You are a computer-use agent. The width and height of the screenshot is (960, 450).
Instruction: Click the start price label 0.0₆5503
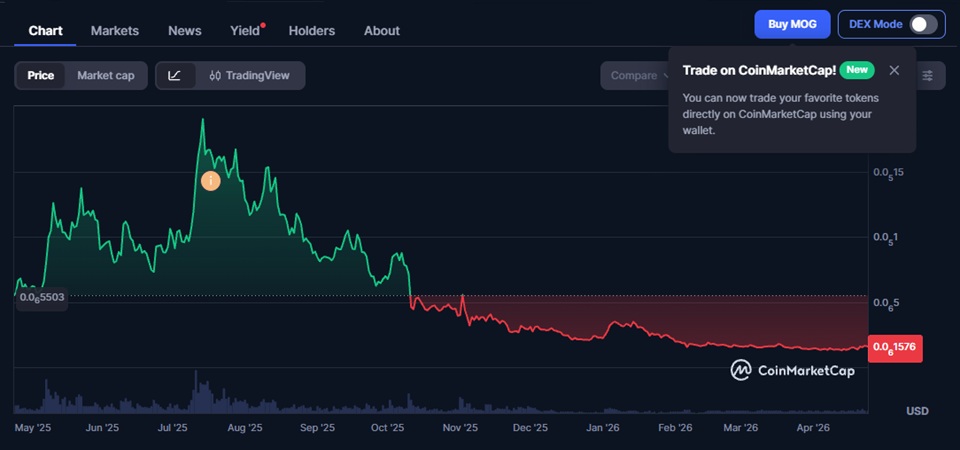coord(42,298)
